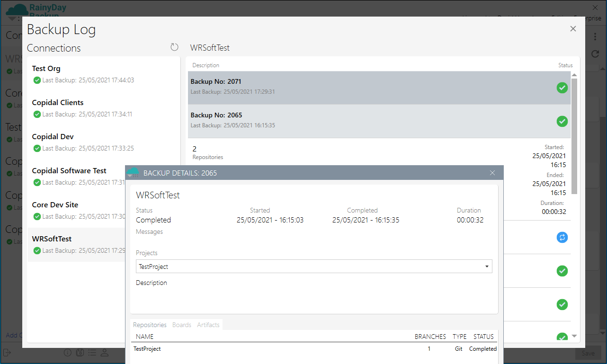Switch to the Repositories tab
607x364 pixels.
(x=150, y=325)
